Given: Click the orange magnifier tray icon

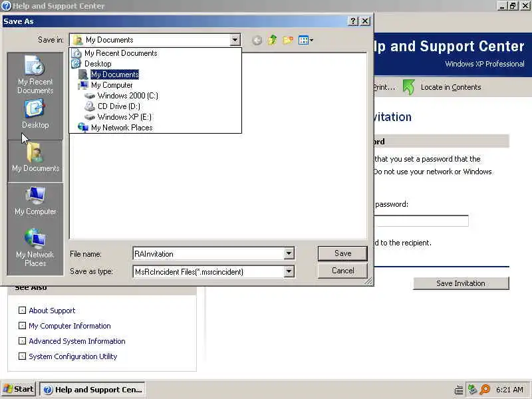Looking at the screenshot, I should click(x=485, y=390).
